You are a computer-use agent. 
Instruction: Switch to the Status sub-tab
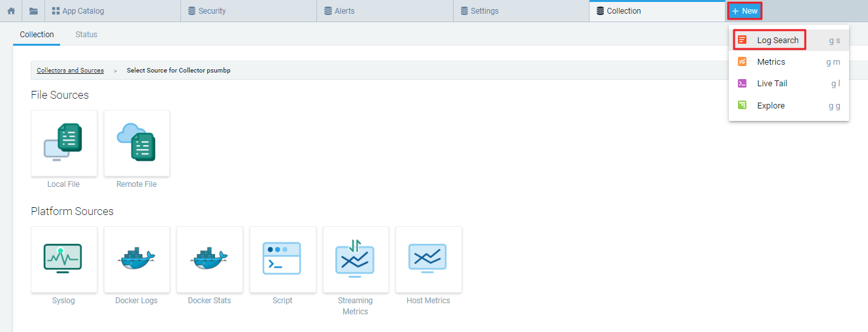[86, 35]
